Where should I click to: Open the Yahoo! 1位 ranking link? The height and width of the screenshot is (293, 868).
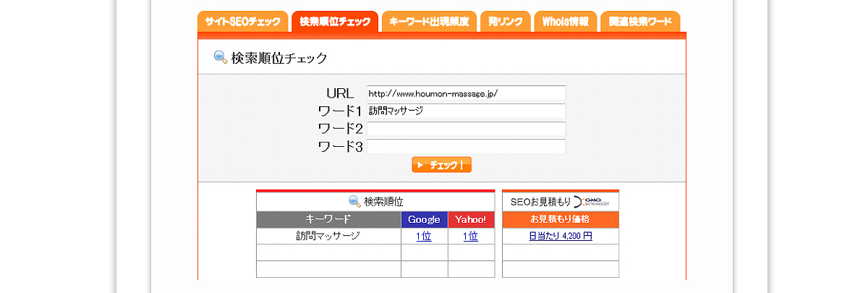(x=470, y=237)
